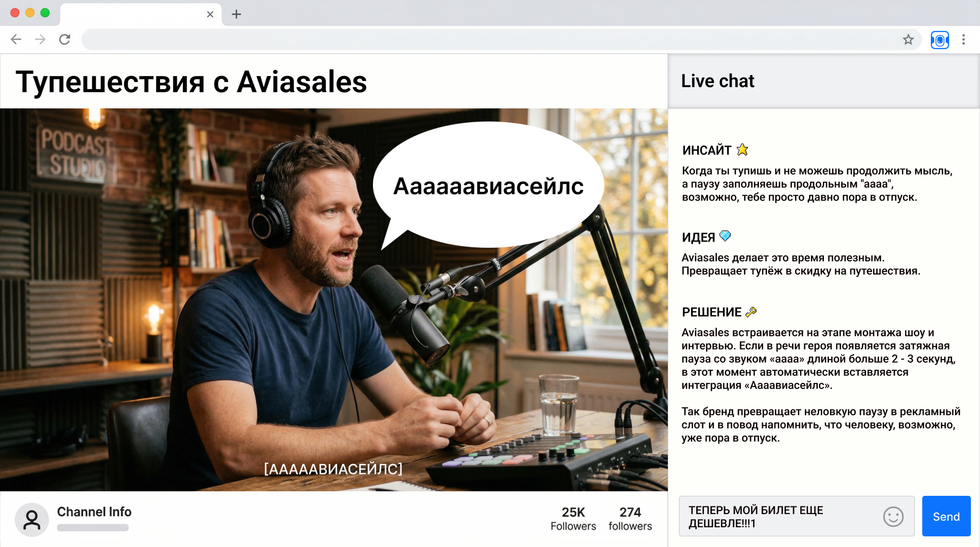The image size is (980, 547).
Task: Click the Channel Info label
Action: 94,512
